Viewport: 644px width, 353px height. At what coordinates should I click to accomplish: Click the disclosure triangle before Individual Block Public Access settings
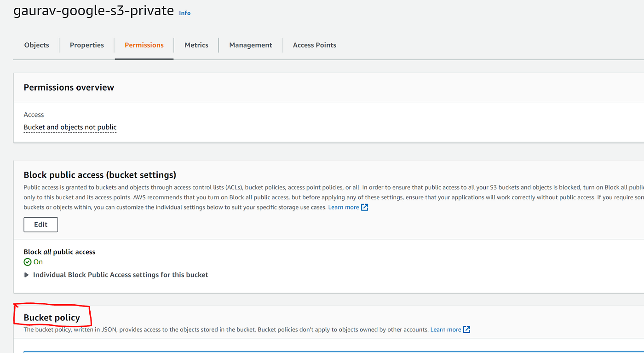pyautogui.click(x=26, y=274)
